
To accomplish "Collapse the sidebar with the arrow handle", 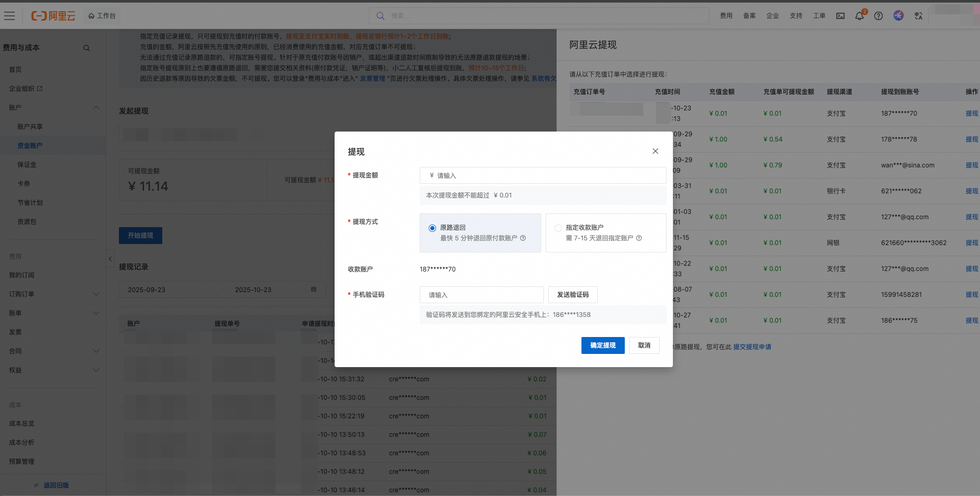I will click(x=110, y=258).
